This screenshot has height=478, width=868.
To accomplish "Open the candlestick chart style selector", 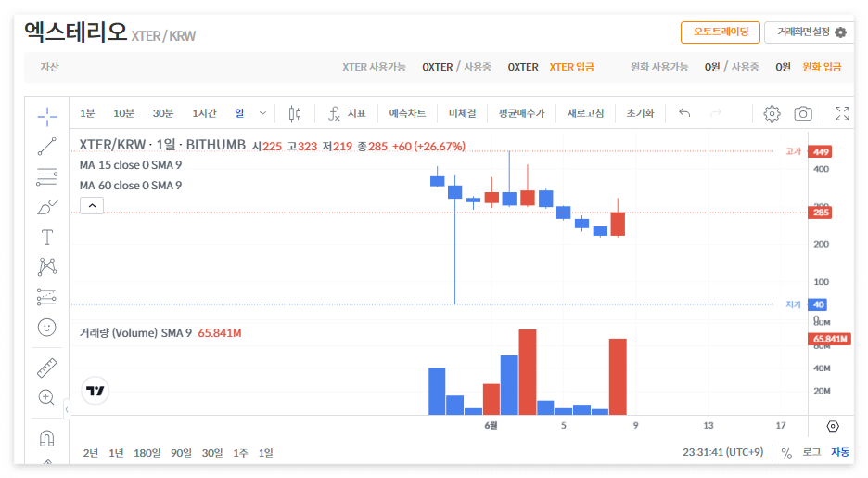I will 295,113.
